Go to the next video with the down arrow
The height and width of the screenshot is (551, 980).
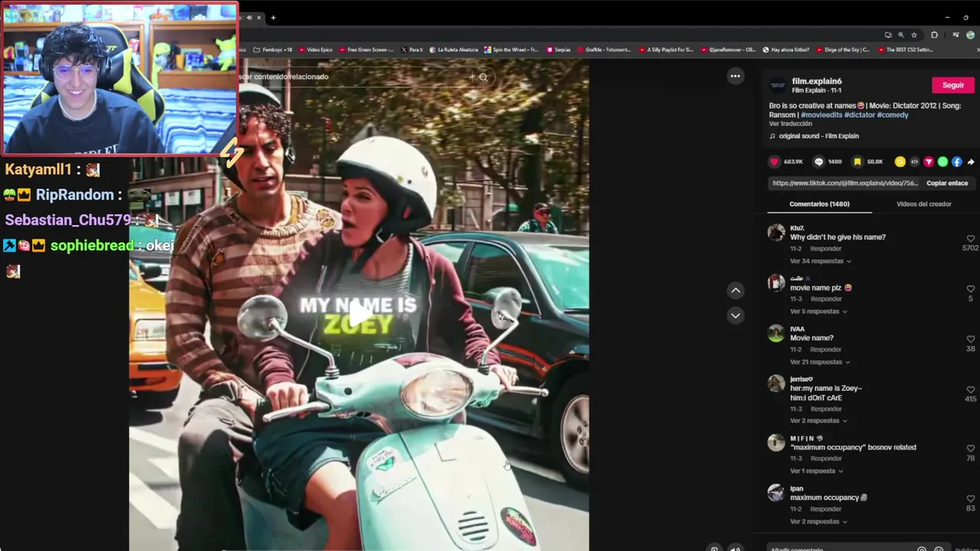(736, 315)
